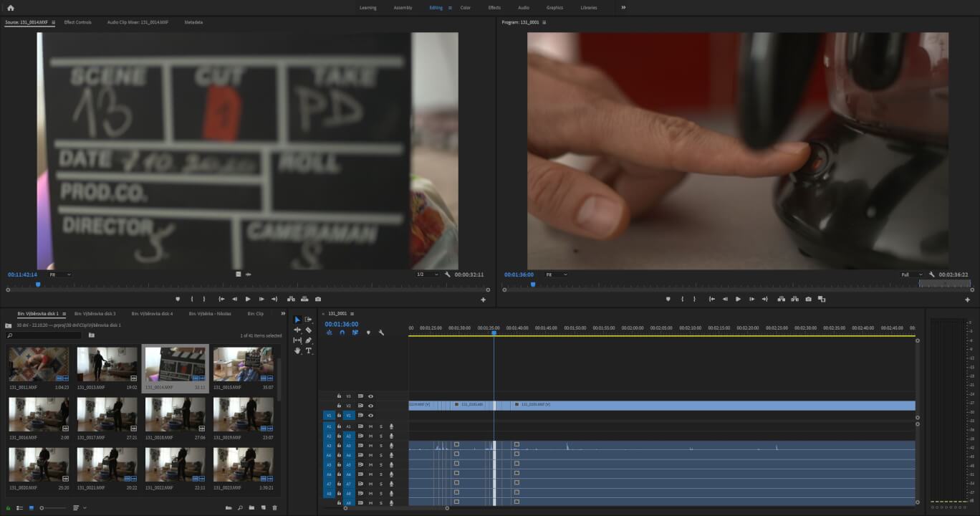Screen dimensions: 980x516
Task: Play the Program monitor sequence
Action: point(738,299)
